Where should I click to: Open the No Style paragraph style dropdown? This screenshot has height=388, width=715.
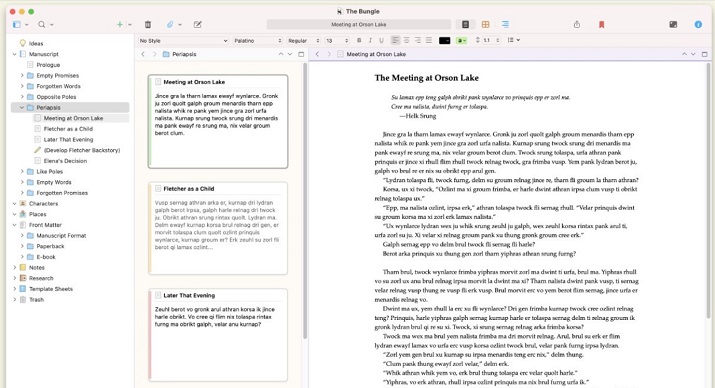(183, 41)
